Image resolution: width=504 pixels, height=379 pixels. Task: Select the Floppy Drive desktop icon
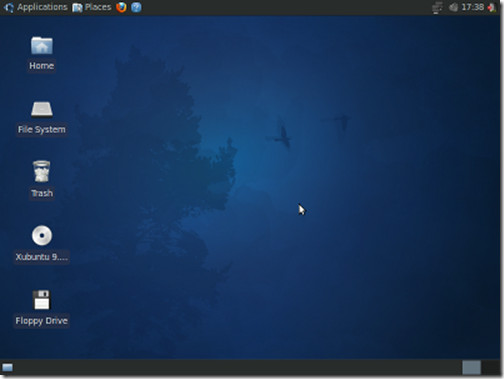(42, 300)
